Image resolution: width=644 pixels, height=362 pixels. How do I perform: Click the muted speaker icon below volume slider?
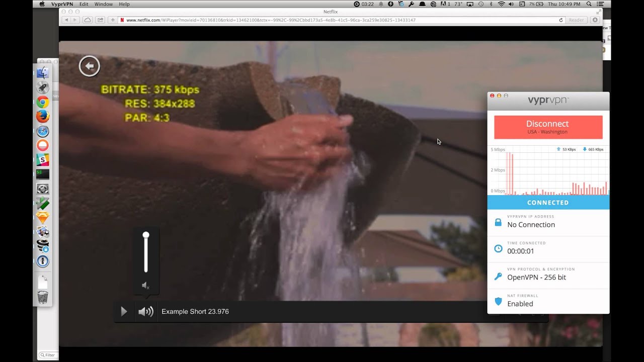click(146, 286)
